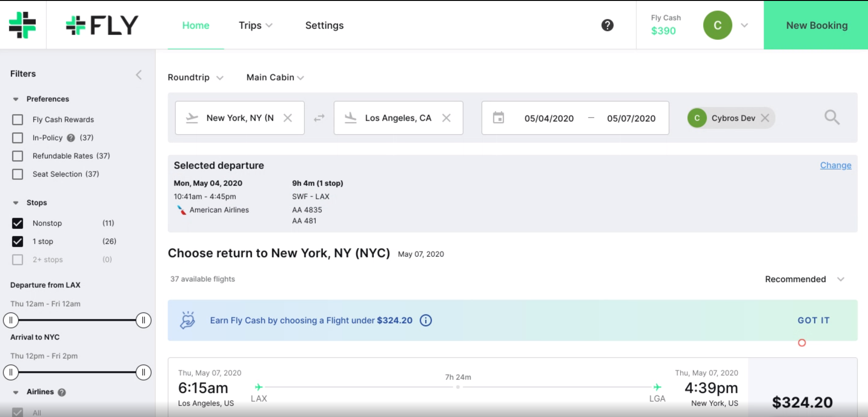Click the New Booking button
868x417 pixels.
pos(816,25)
